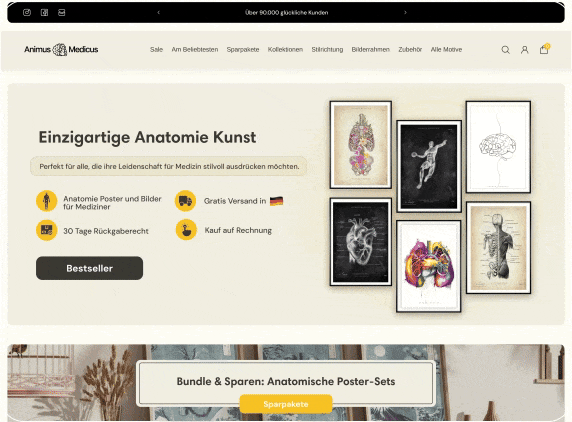
Task: Open the Alle Motive menu item
Action: tap(446, 49)
